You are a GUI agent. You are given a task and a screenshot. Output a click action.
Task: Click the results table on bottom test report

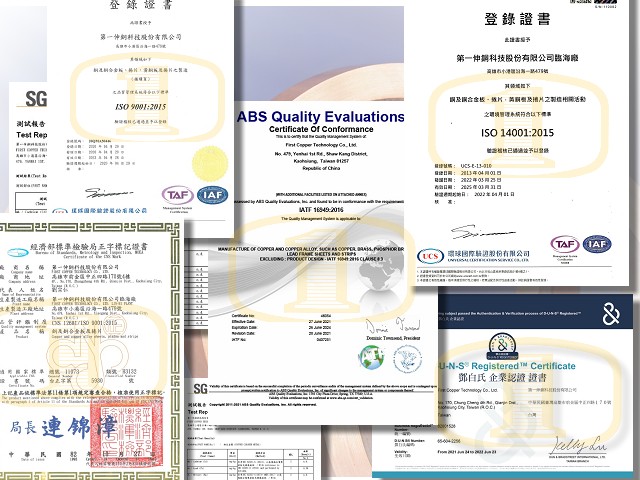[x=250, y=464]
